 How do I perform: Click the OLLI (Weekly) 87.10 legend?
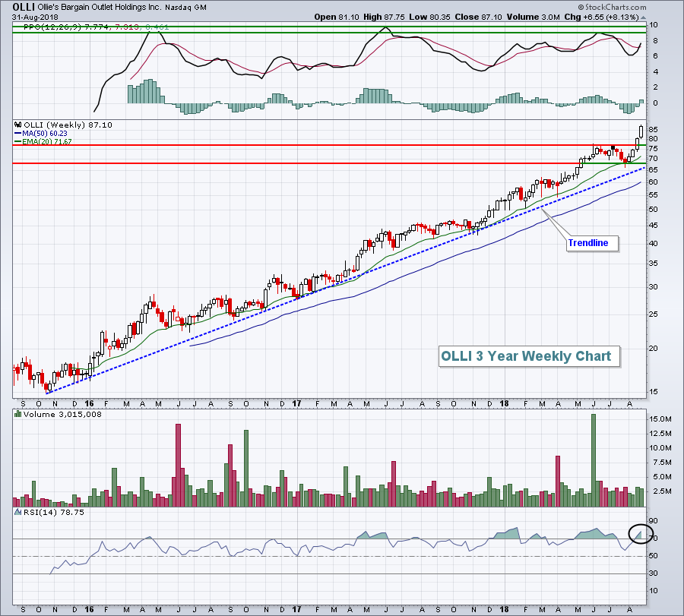[x=68, y=125]
